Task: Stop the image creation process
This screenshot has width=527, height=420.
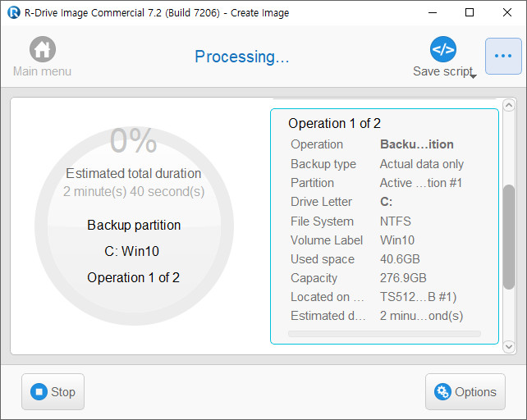Action: click(x=53, y=392)
